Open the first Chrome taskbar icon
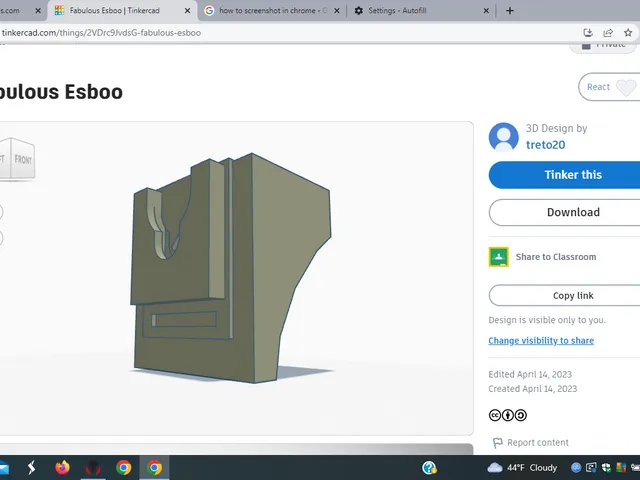Screen dimensions: 640x480 coord(123,467)
